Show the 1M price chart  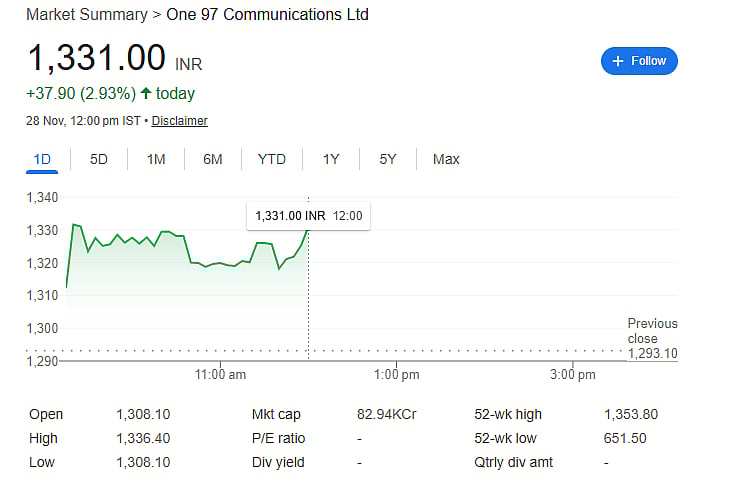[x=156, y=159]
